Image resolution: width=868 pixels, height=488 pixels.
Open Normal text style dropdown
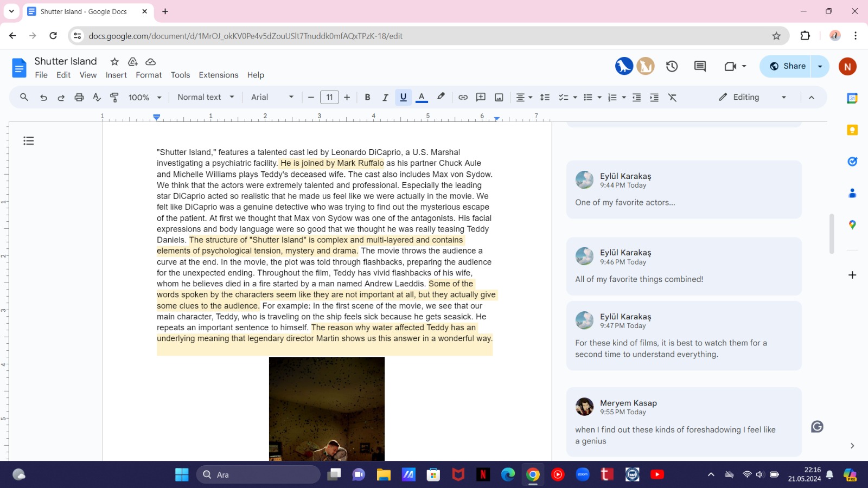tap(206, 97)
